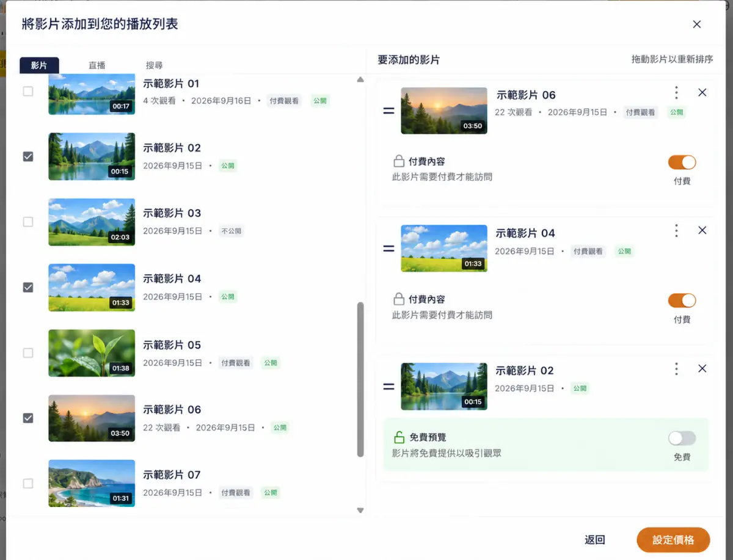
Task: Click the 示範影片 05 green leaf thumbnail
Action: click(92, 353)
